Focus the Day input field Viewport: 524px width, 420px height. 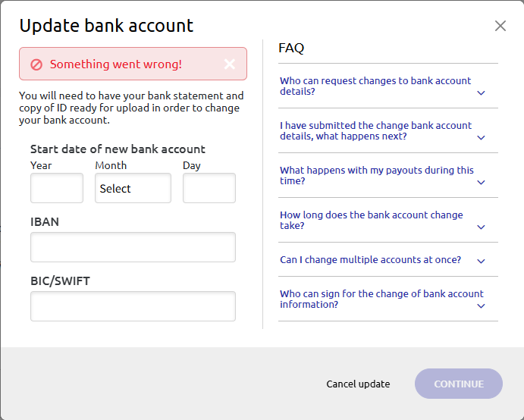(209, 188)
